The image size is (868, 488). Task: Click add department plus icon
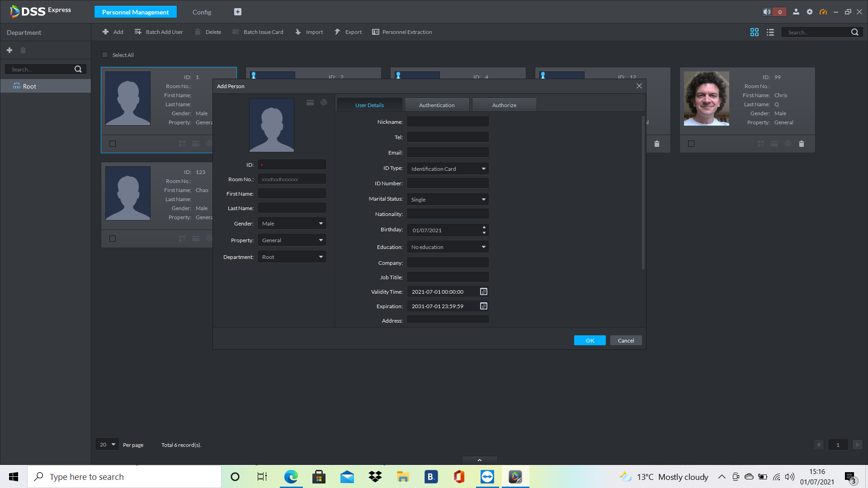(9, 50)
